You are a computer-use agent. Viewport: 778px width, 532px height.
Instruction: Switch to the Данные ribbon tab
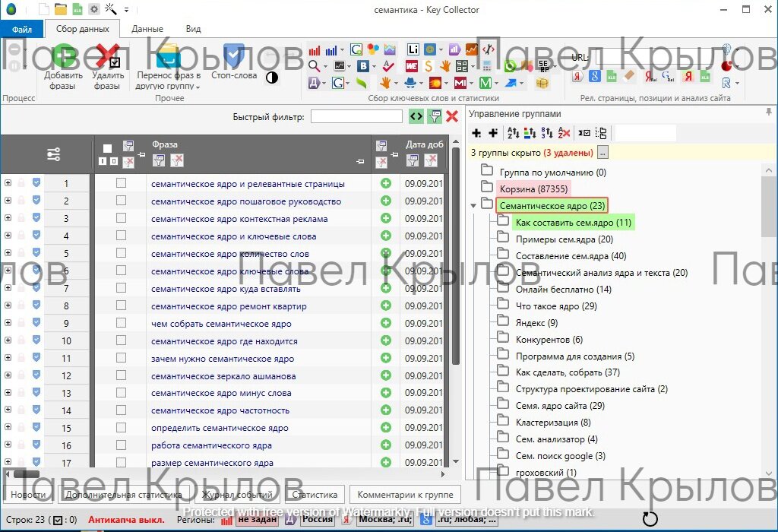[147, 29]
